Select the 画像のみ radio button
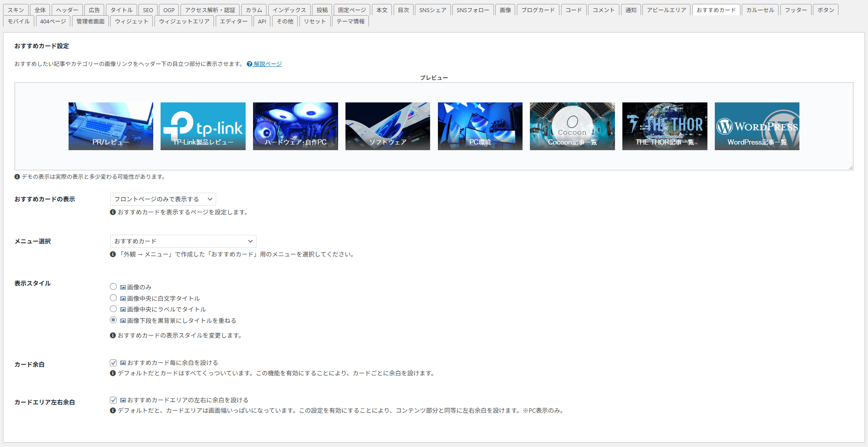Image resolution: width=868 pixels, height=447 pixels. click(113, 287)
